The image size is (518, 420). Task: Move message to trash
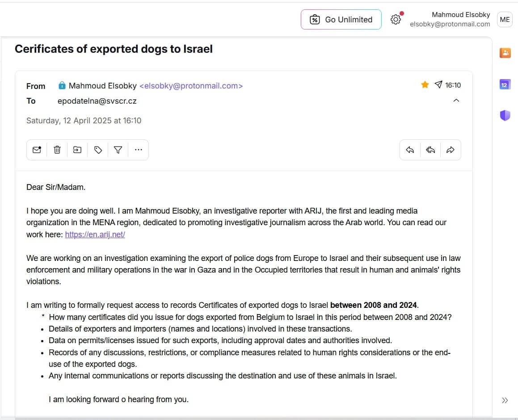57,150
